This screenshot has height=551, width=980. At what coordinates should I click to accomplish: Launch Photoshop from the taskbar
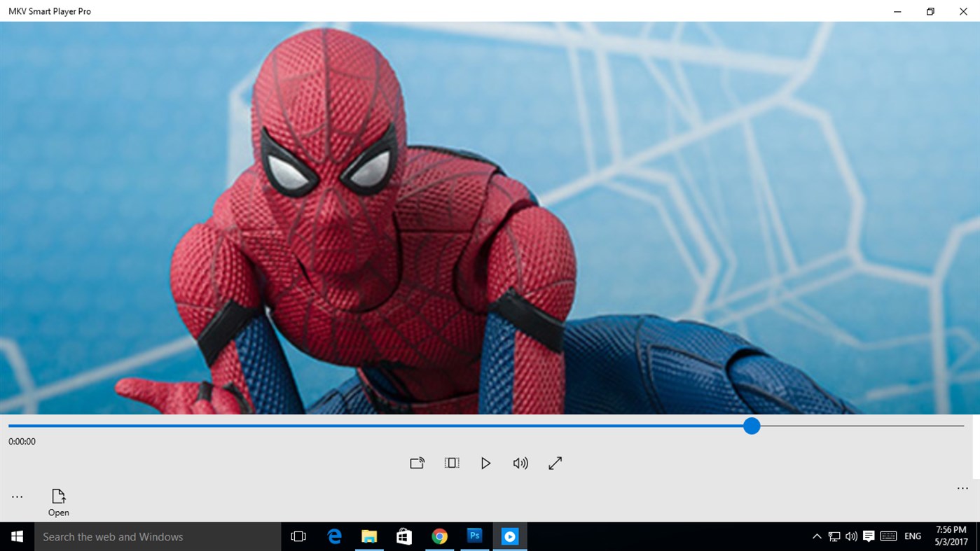474,536
